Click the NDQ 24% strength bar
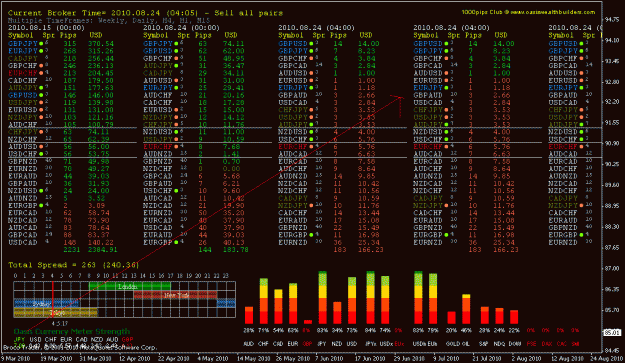This screenshot has height=363, width=625. 499,316
